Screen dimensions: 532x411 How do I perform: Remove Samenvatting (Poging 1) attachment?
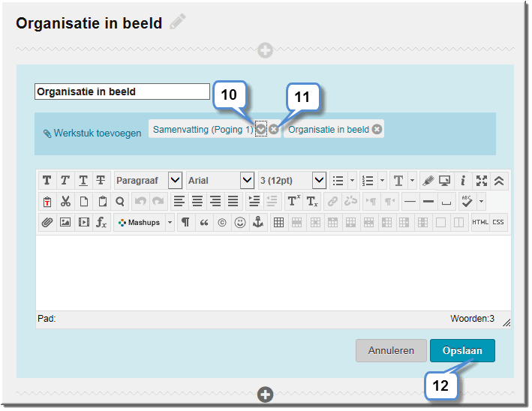click(x=273, y=129)
